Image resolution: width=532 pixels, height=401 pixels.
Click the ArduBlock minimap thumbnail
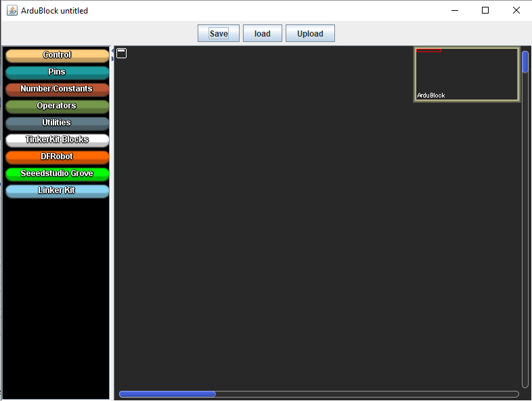coord(466,75)
